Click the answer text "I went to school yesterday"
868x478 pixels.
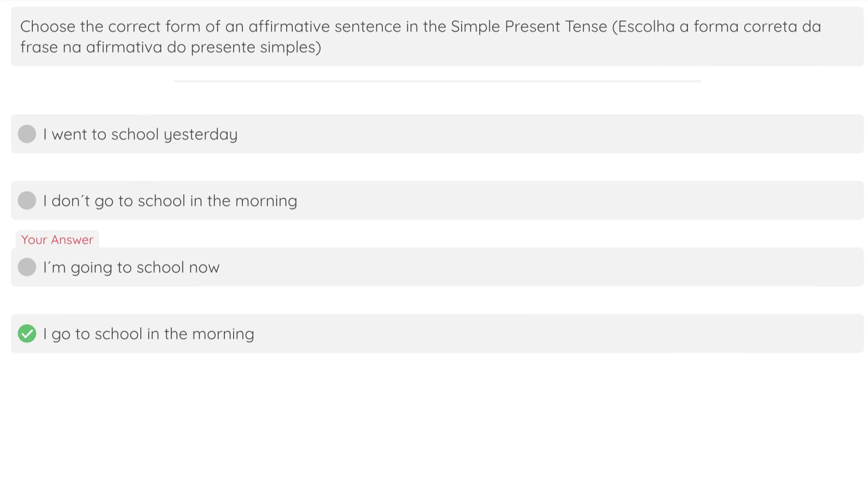pos(140,134)
